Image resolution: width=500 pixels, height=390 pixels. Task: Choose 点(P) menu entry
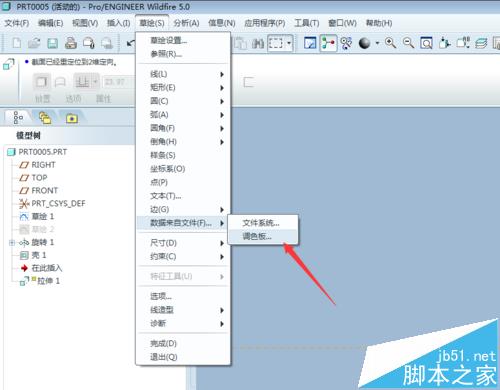[183, 182]
